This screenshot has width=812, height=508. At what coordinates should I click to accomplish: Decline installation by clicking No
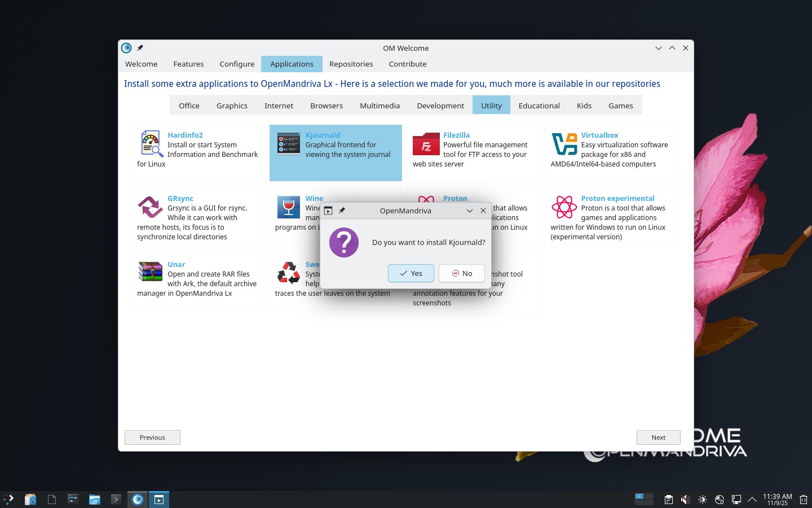(x=461, y=273)
